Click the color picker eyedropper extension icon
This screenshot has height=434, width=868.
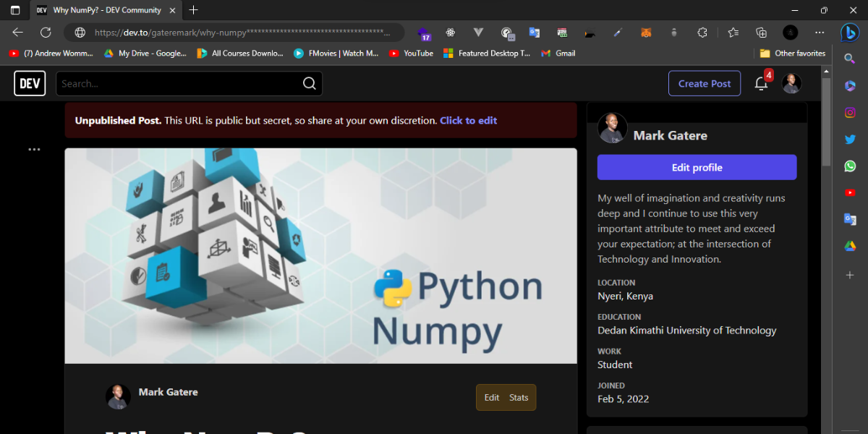[x=618, y=33]
